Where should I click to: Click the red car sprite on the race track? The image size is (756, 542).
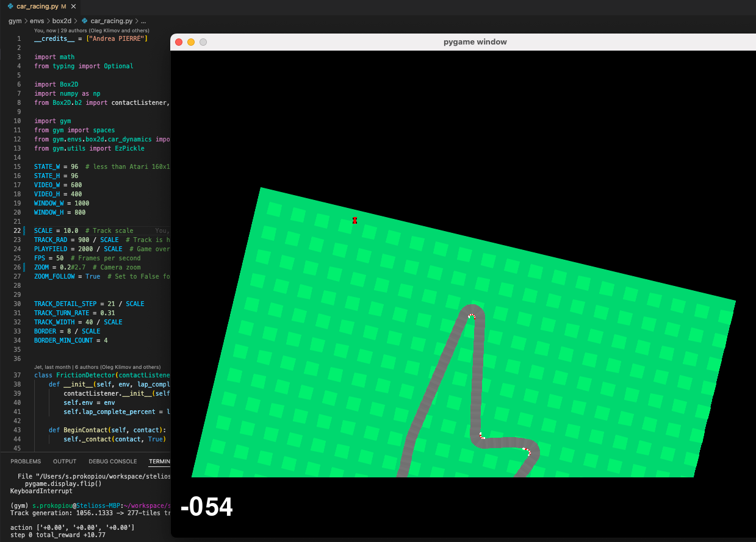pos(355,221)
